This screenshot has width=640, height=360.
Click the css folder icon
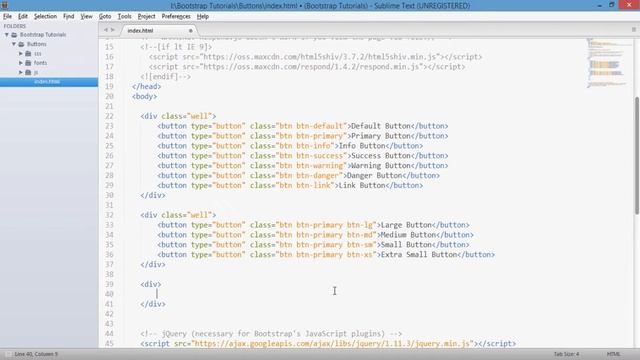point(28,53)
